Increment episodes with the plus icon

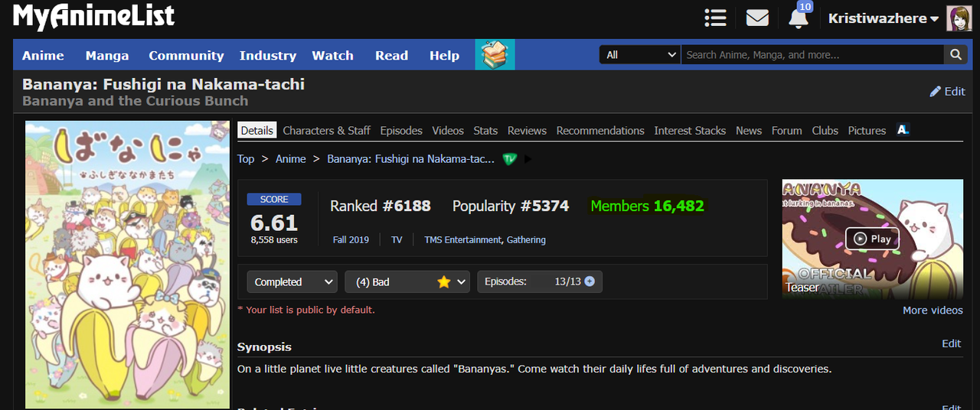[x=590, y=281]
